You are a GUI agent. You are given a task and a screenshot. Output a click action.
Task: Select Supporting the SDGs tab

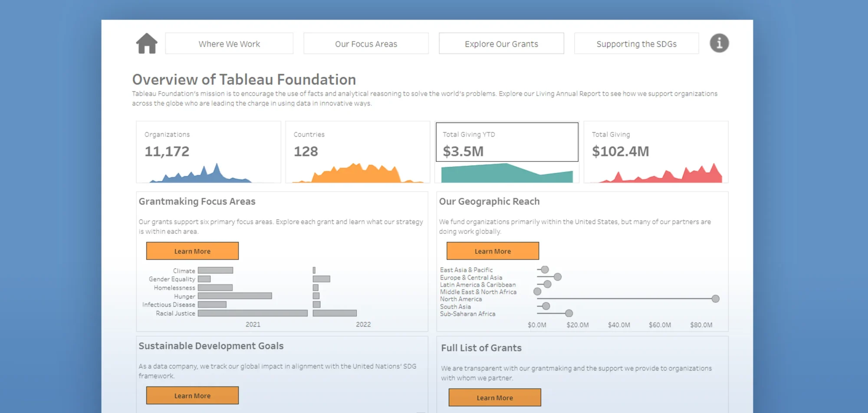636,44
